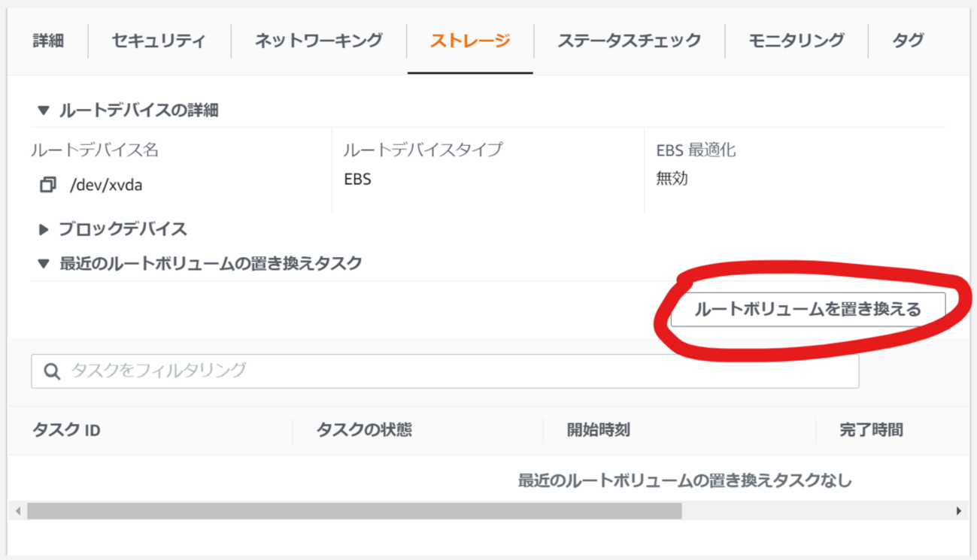
Task: Select the ストレージ tab
Action: (470, 41)
